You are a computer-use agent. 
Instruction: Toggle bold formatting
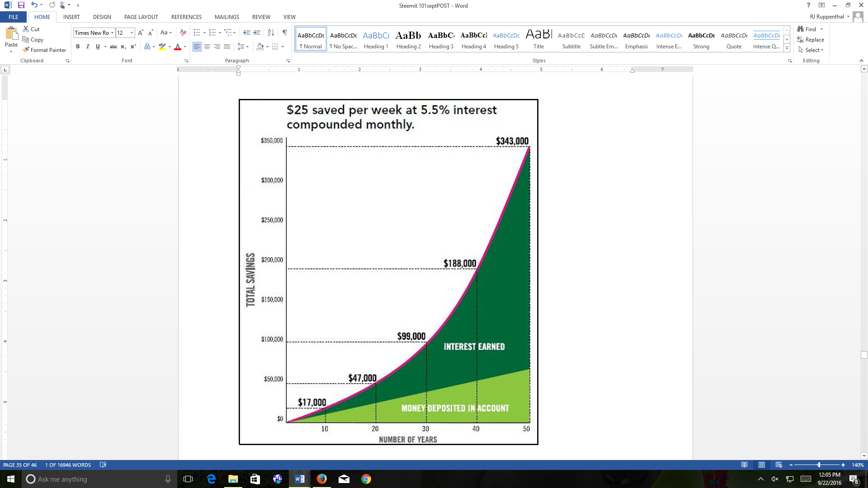coord(78,47)
